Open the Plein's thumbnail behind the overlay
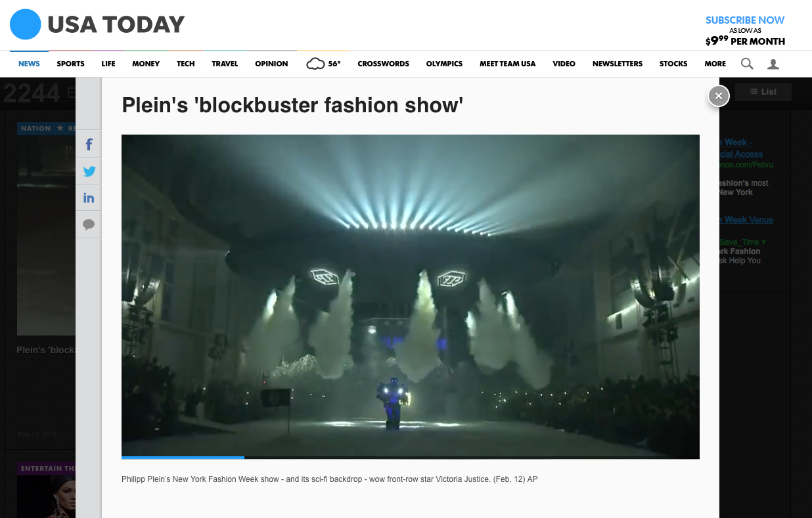 (46, 235)
